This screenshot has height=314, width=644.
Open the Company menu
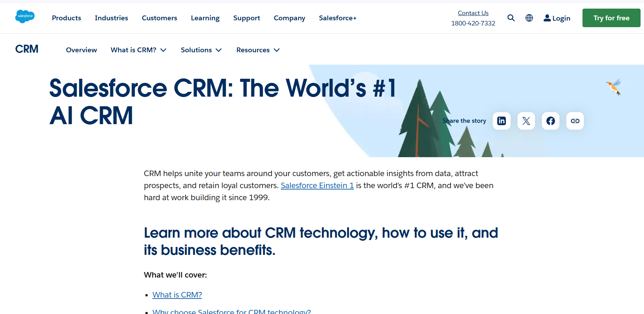289,18
